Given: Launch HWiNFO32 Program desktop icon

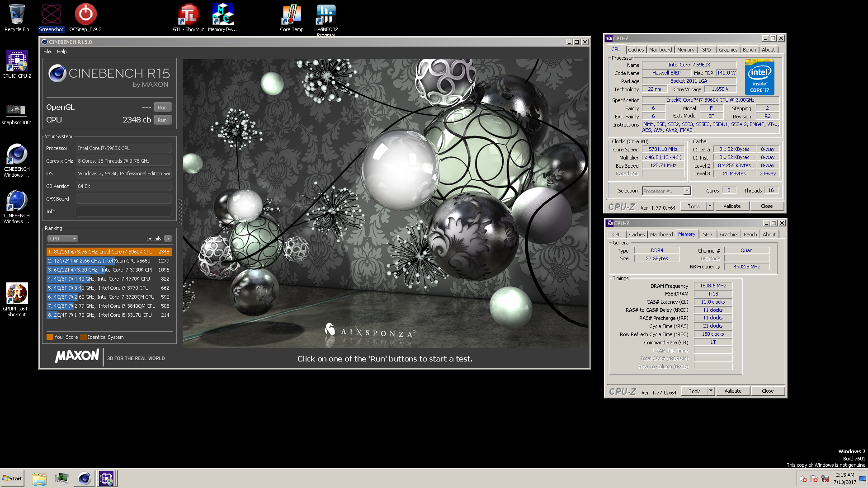Looking at the screenshot, I should pos(326,20).
